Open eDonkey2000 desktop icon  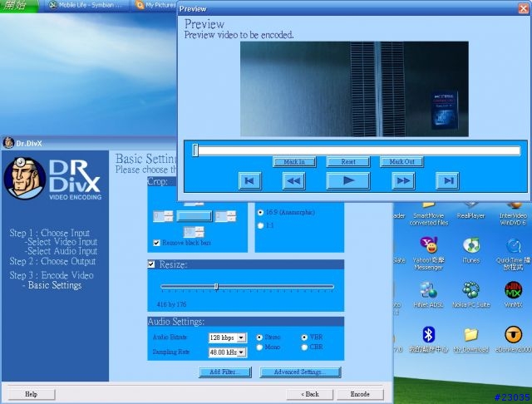pyautogui.click(x=514, y=339)
